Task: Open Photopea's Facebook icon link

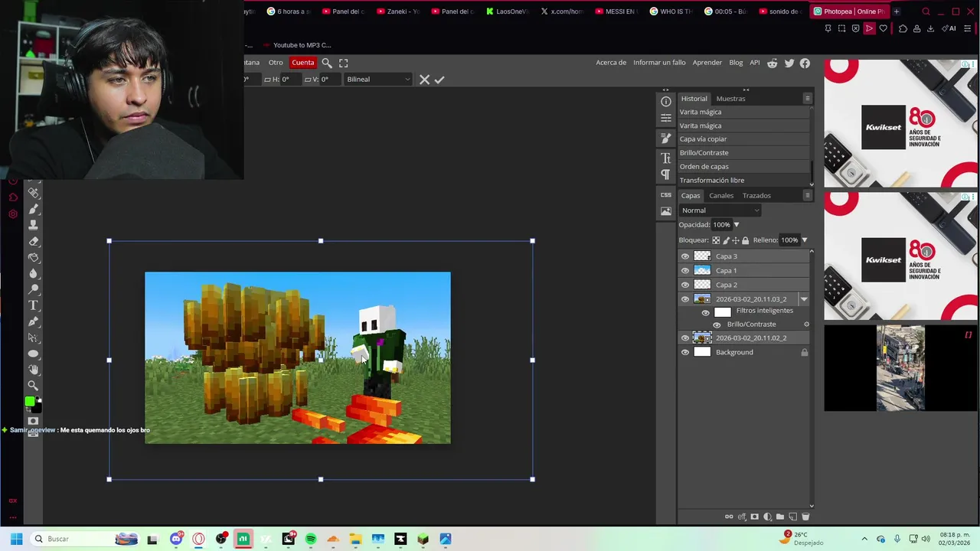Action: tap(805, 64)
